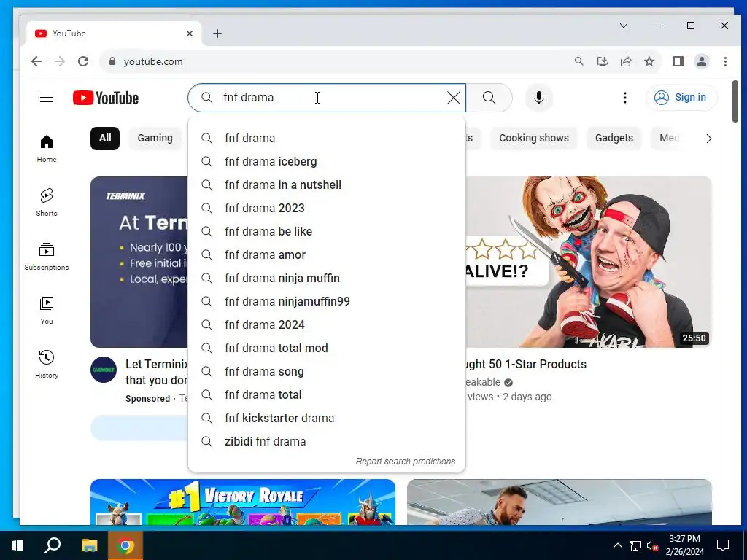Click Chrome forward arrow
The image size is (747, 560).
tap(60, 61)
